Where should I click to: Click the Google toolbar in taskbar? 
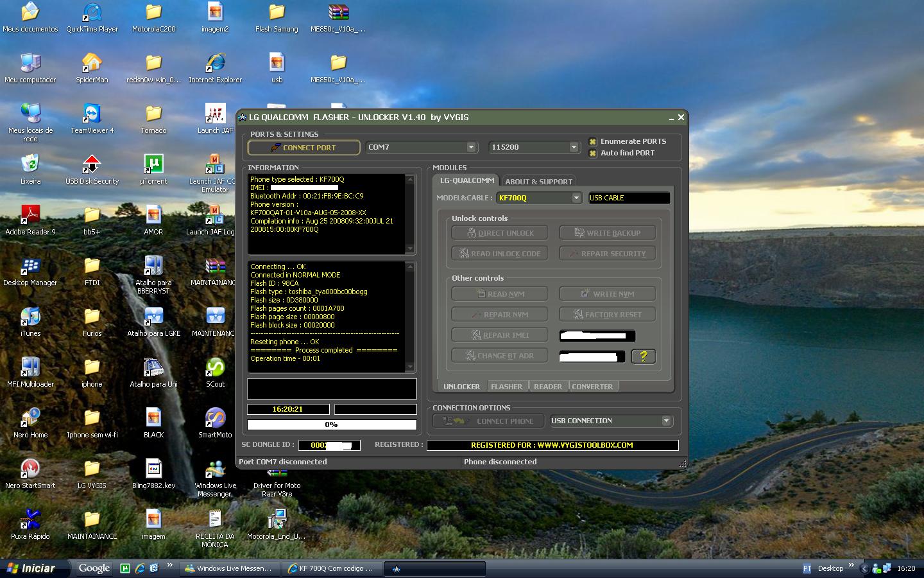[x=94, y=568]
